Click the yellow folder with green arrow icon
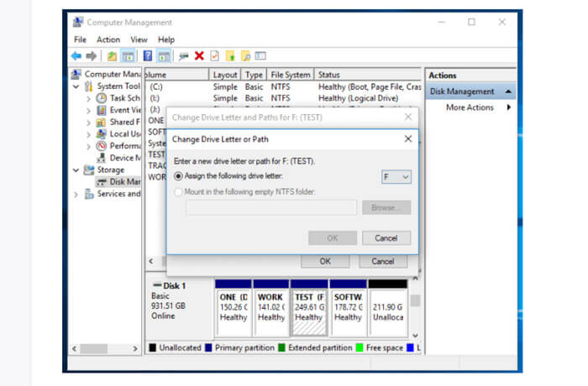The image size is (588, 386). (230, 56)
